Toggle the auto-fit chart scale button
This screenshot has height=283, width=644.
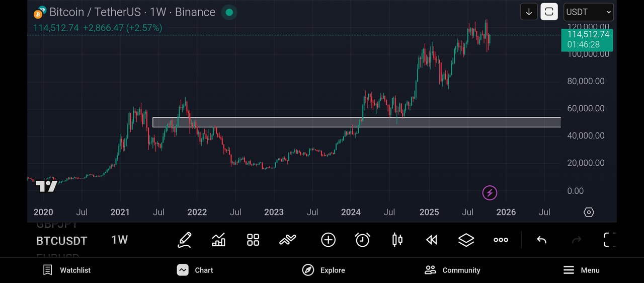coord(549,12)
